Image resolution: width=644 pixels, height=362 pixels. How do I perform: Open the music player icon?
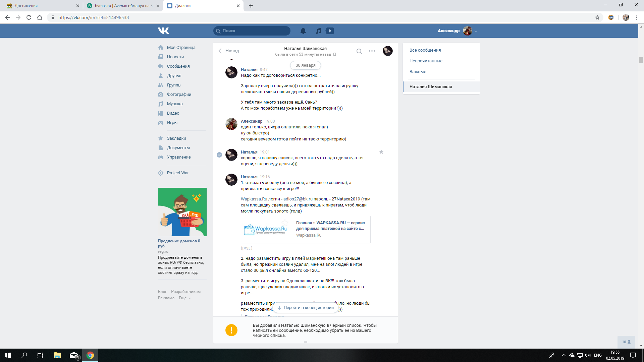pyautogui.click(x=318, y=31)
